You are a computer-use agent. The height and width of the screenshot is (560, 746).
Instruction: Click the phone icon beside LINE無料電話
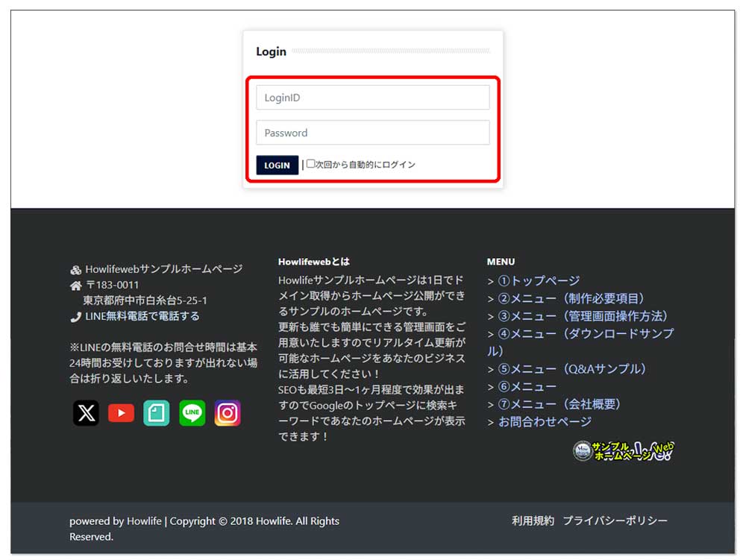pyautogui.click(x=75, y=317)
